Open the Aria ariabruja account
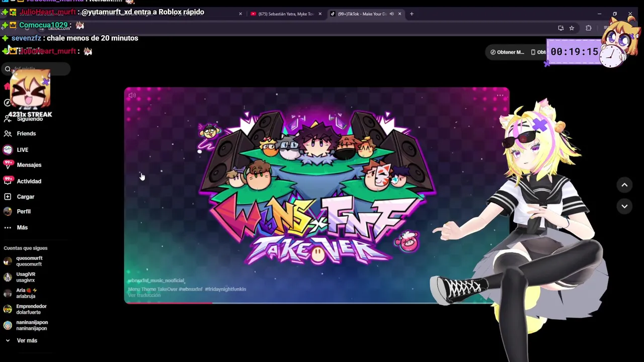This screenshot has width=644, height=362. pos(27,294)
